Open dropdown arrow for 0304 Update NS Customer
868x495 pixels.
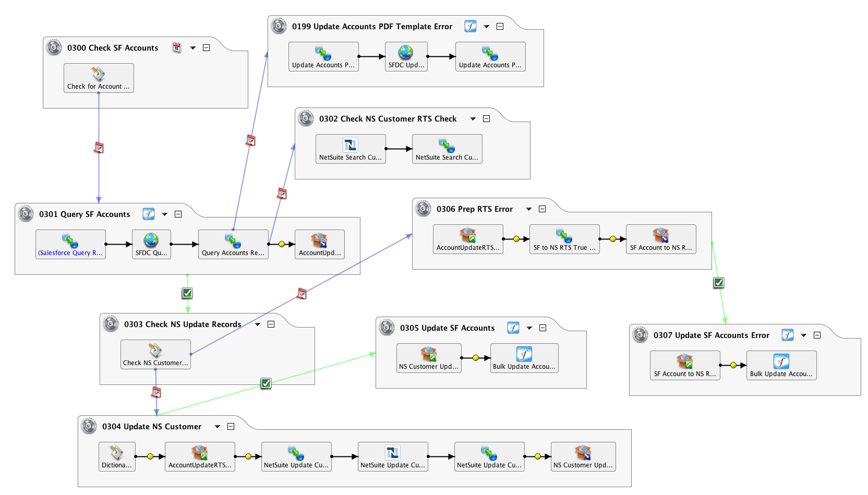(218, 427)
